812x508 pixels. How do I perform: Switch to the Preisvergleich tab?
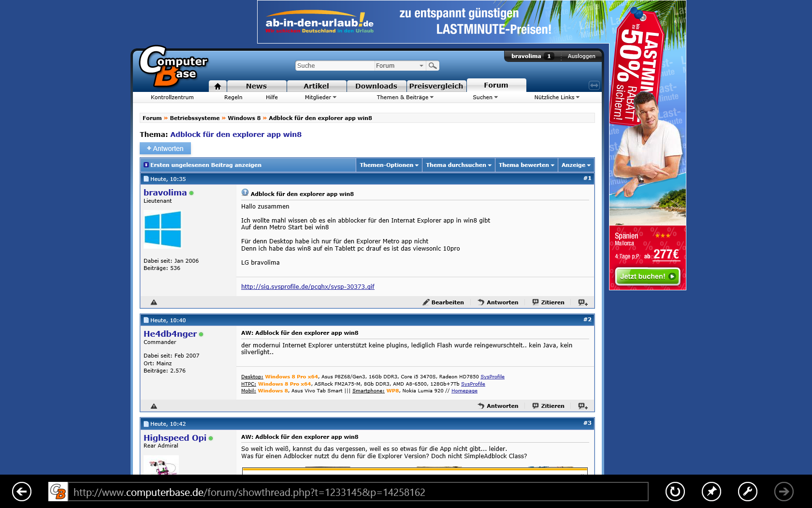436,86
